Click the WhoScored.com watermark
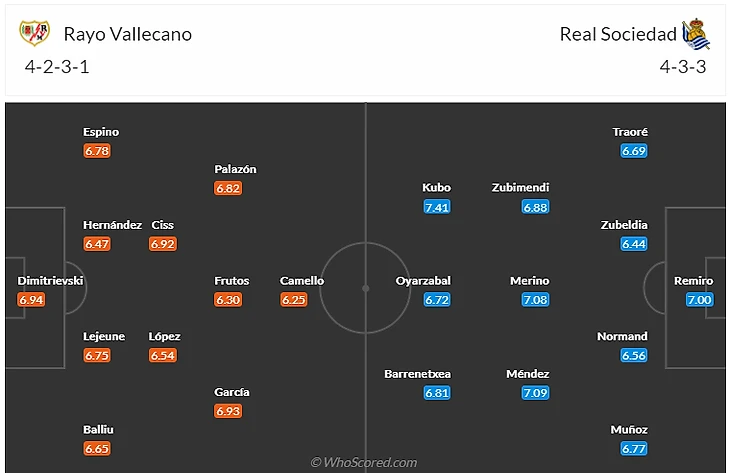Image resolution: width=730 pixels, height=473 pixels. click(x=364, y=462)
